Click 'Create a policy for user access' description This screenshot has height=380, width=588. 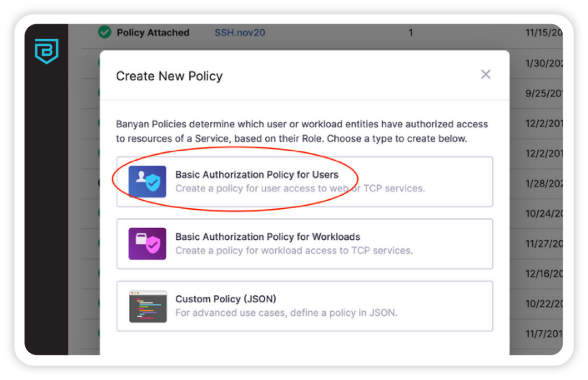coord(300,189)
